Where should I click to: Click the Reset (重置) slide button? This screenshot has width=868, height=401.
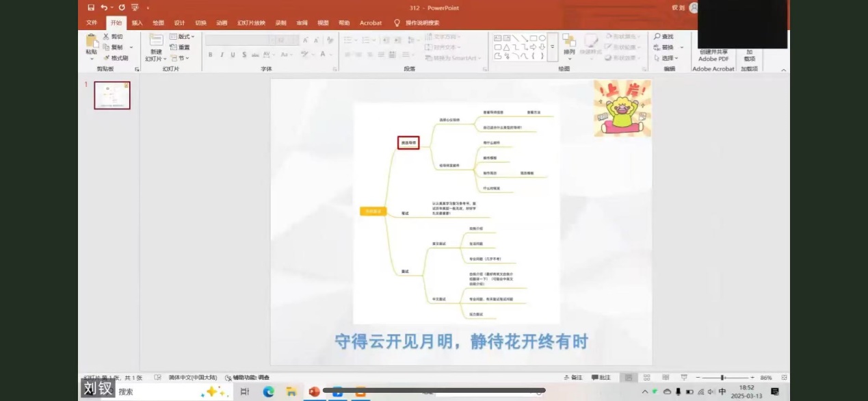(181, 47)
